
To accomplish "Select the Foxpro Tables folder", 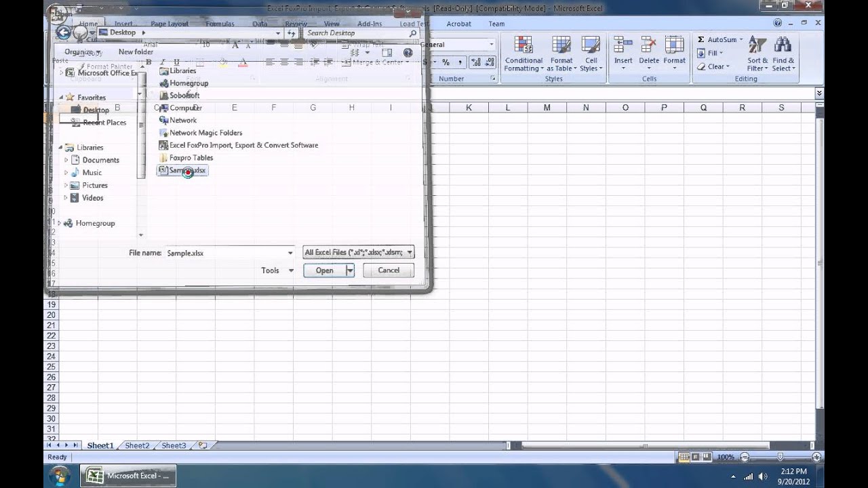I will 186,158.
